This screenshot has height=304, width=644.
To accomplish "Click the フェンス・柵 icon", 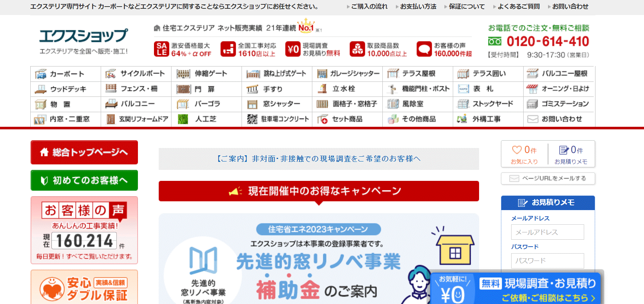I will pyautogui.click(x=111, y=88).
